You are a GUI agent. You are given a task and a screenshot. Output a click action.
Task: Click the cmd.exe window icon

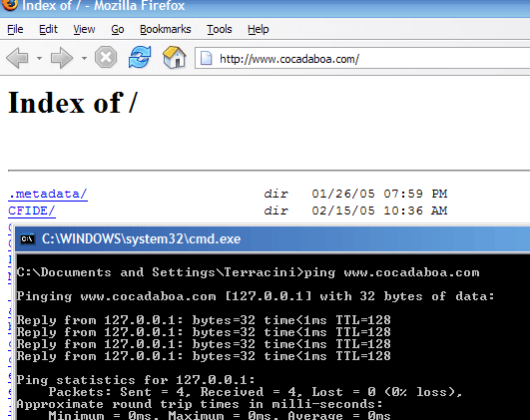point(27,238)
